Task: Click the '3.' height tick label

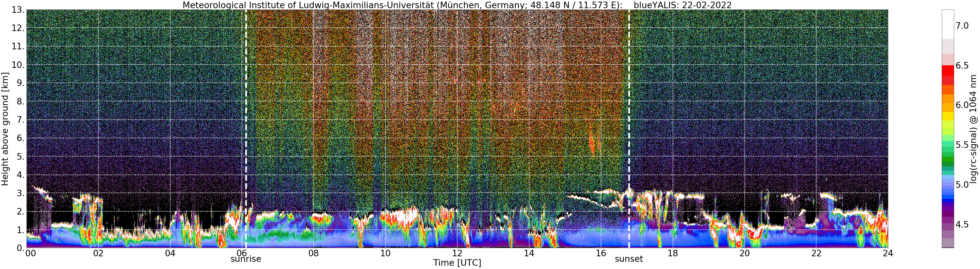Action: coord(20,193)
